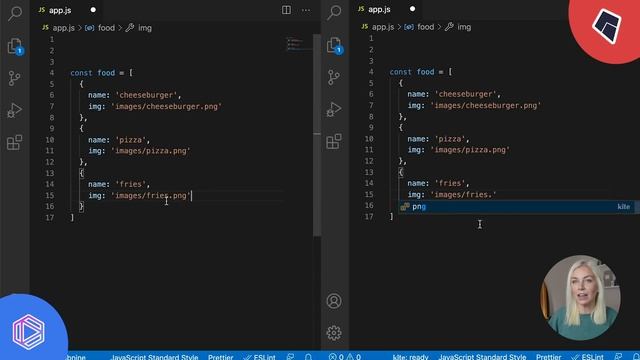The width and height of the screenshot is (640, 360).
Task: Click 'images/cheeseburger.png' string in the right editor
Action: [x=485, y=105]
